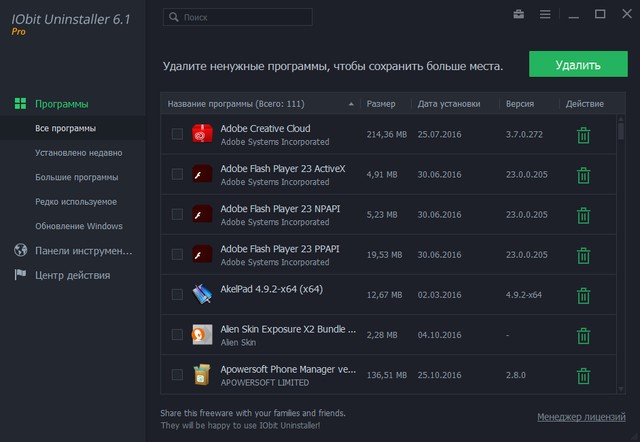
Task: Click trash icon for Apowersoft Phone Manager
Action: 583,375
